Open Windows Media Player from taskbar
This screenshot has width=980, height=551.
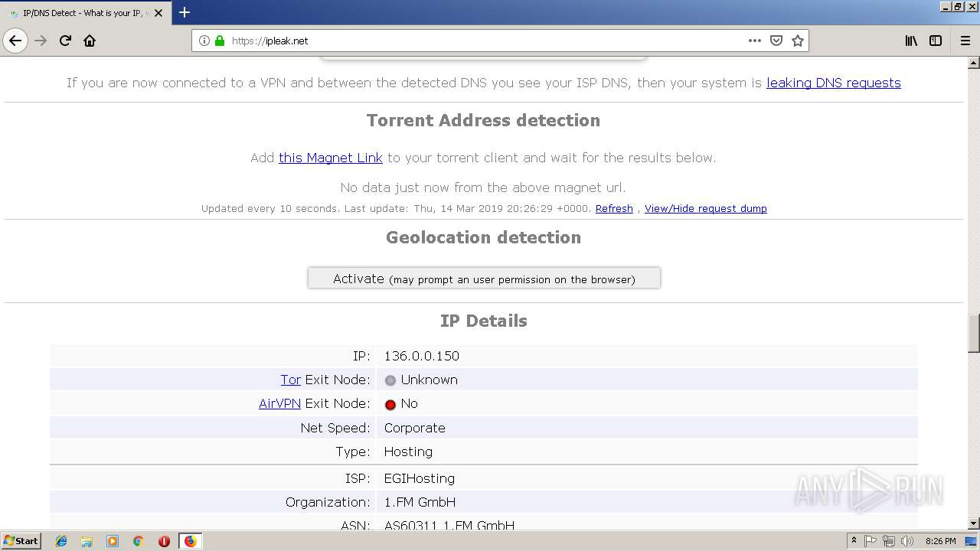point(113,541)
